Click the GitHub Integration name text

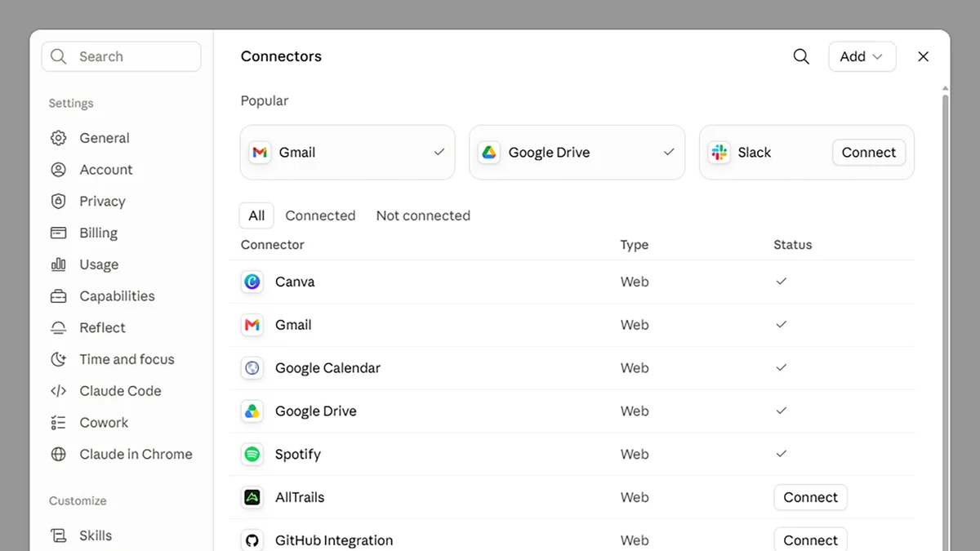[x=334, y=540]
